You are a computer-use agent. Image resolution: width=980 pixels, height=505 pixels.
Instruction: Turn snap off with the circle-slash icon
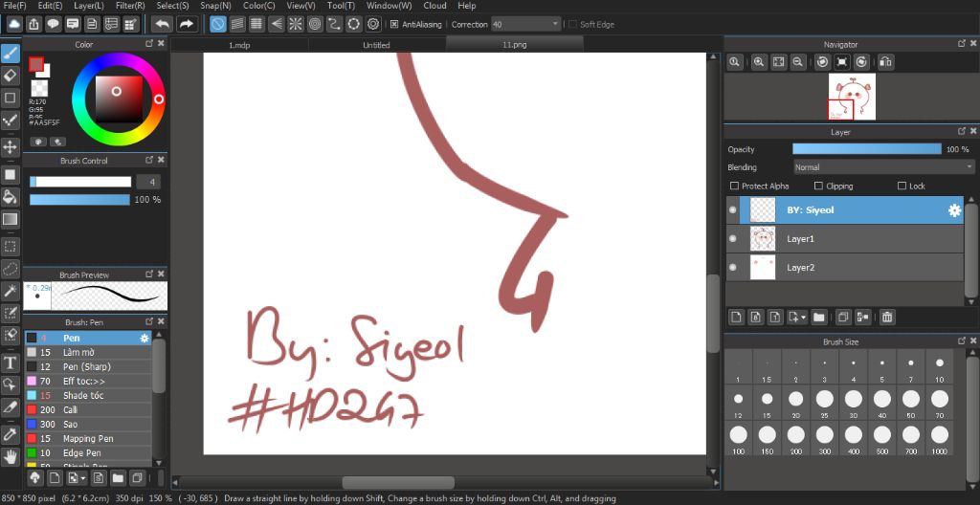[217, 24]
